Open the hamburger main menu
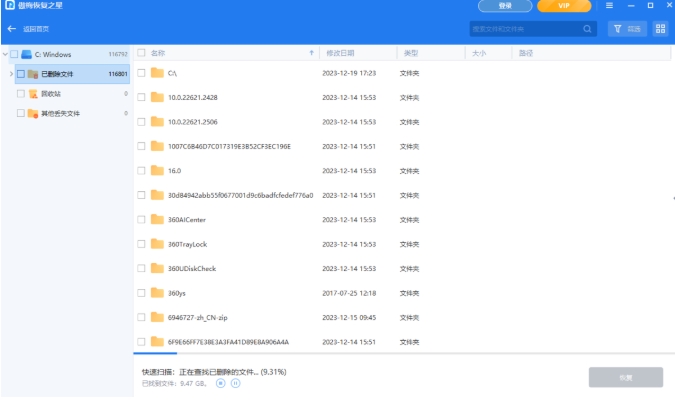 (610, 6)
